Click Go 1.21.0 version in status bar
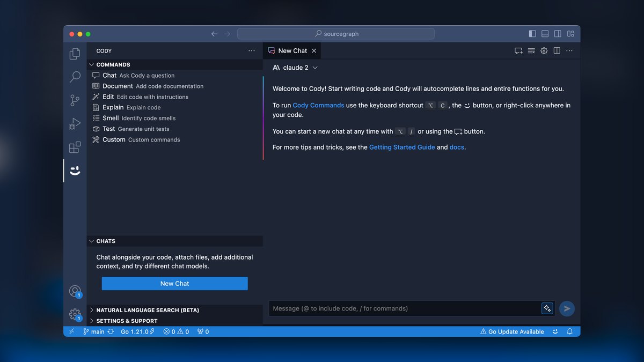The width and height of the screenshot is (644, 362). 137,331
